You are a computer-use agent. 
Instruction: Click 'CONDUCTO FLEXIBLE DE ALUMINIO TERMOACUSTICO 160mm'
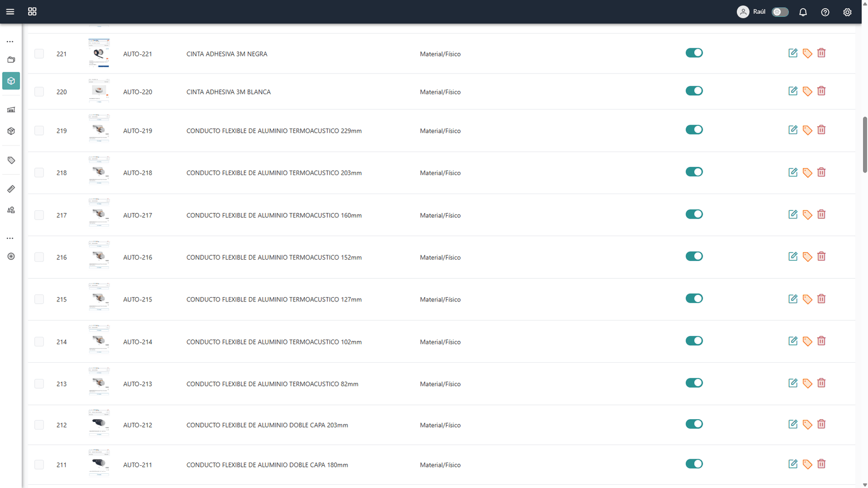pos(274,215)
